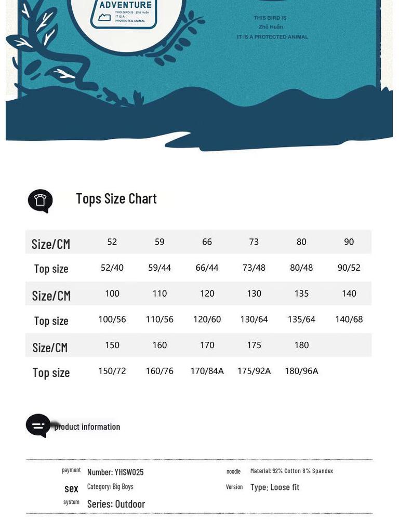Click Series: Outdoor text
The width and height of the screenshot is (399, 532).
116,504
